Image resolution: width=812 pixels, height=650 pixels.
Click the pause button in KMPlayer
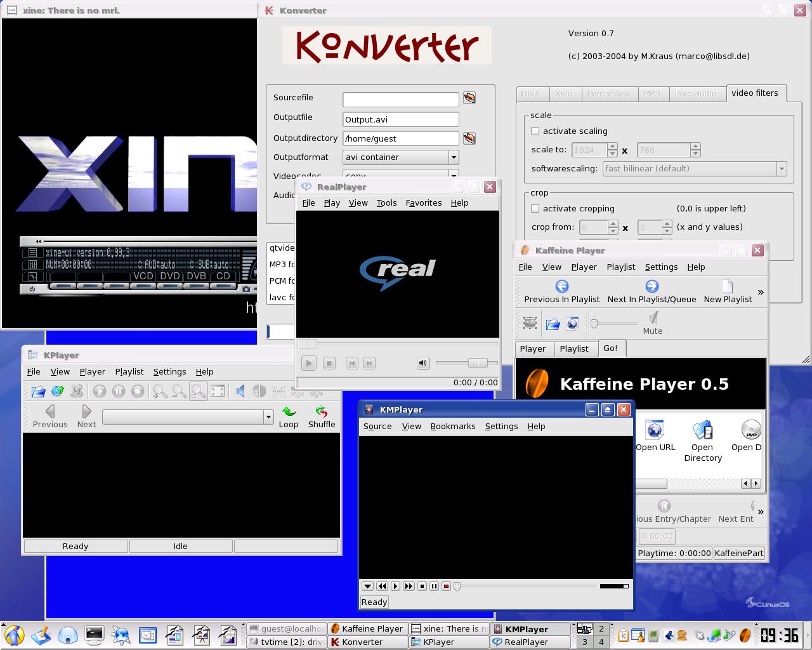tap(434, 586)
